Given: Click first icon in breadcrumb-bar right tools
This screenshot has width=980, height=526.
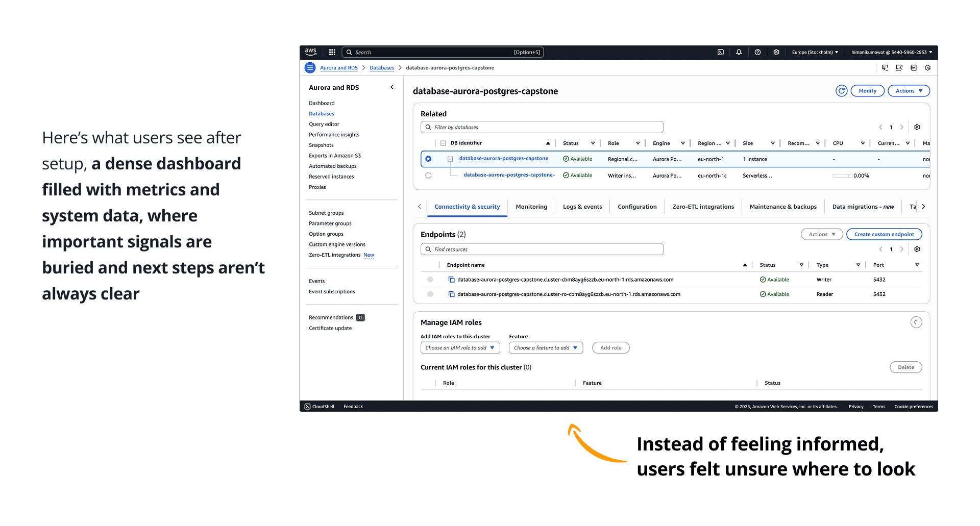Looking at the screenshot, I should [885, 68].
